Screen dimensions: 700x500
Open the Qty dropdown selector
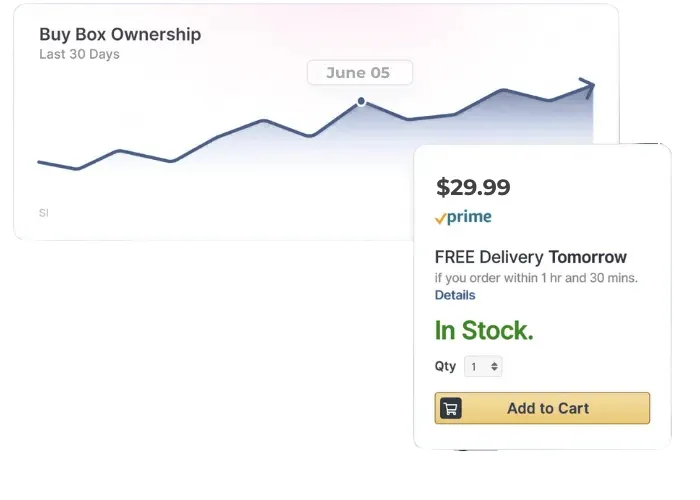coord(483,367)
